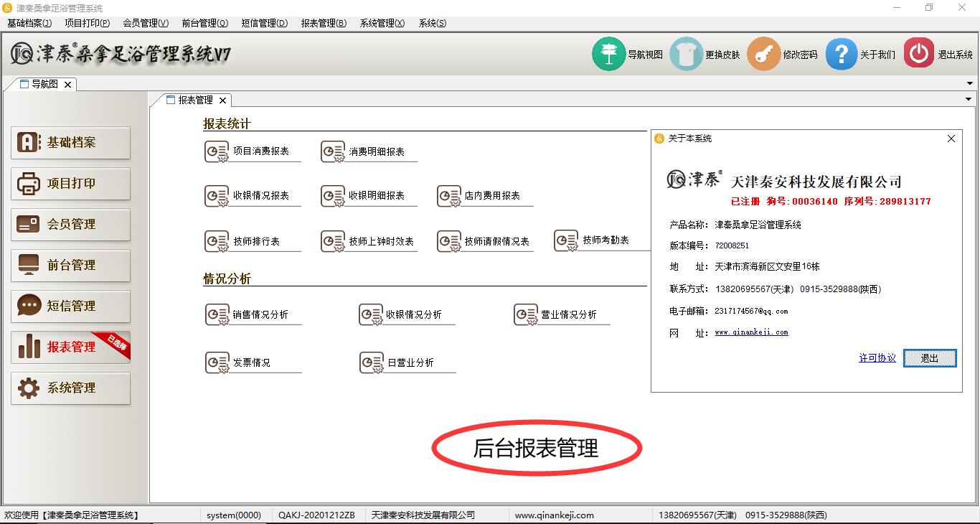This screenshot has width=980, height=524.
Task: Open 关于我们 question mark icon
Action: [841, 54]
